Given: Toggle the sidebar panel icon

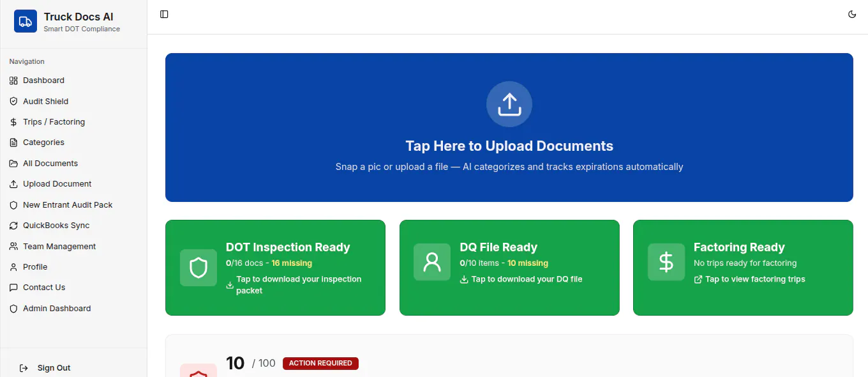Looking at the screenshot, I should tap(164, 14).
